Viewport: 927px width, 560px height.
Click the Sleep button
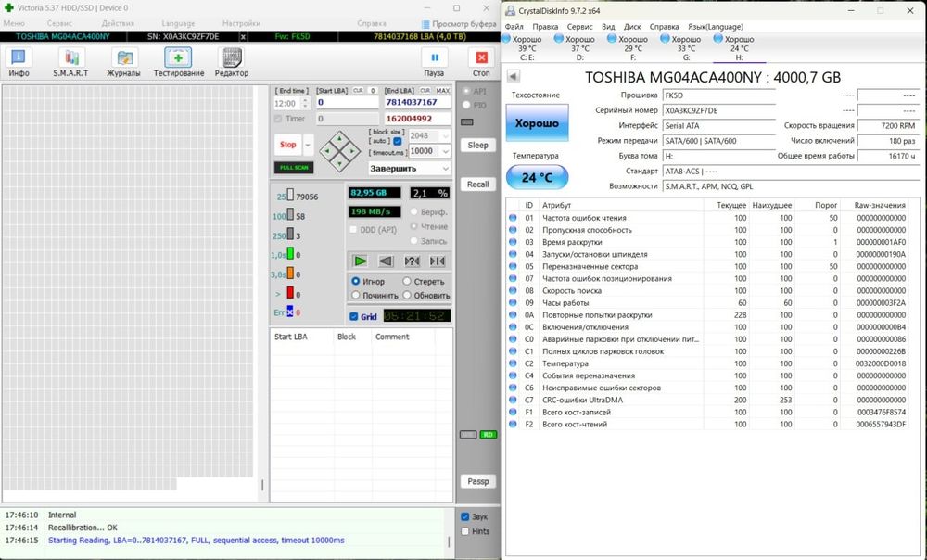(x=477, y=145)
